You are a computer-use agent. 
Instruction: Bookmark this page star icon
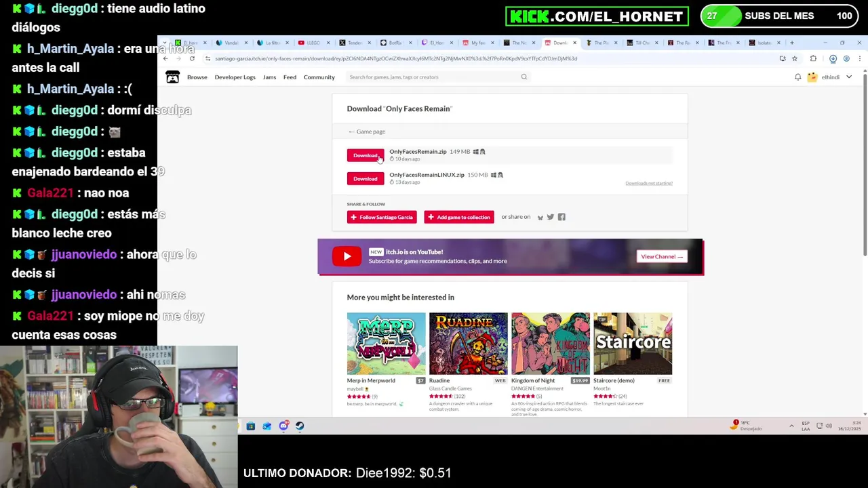pyautogui.click(x=795, y=59)
